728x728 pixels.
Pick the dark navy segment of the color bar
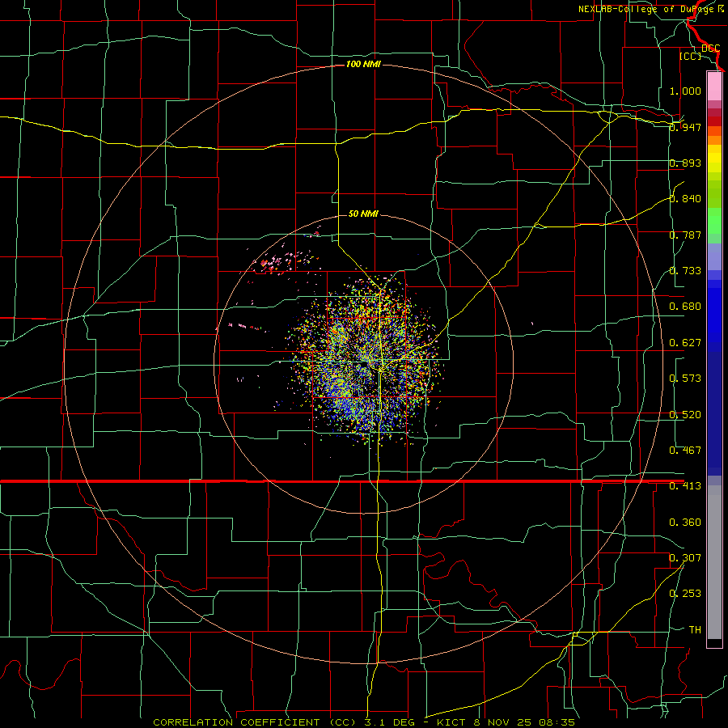(714, 408)
